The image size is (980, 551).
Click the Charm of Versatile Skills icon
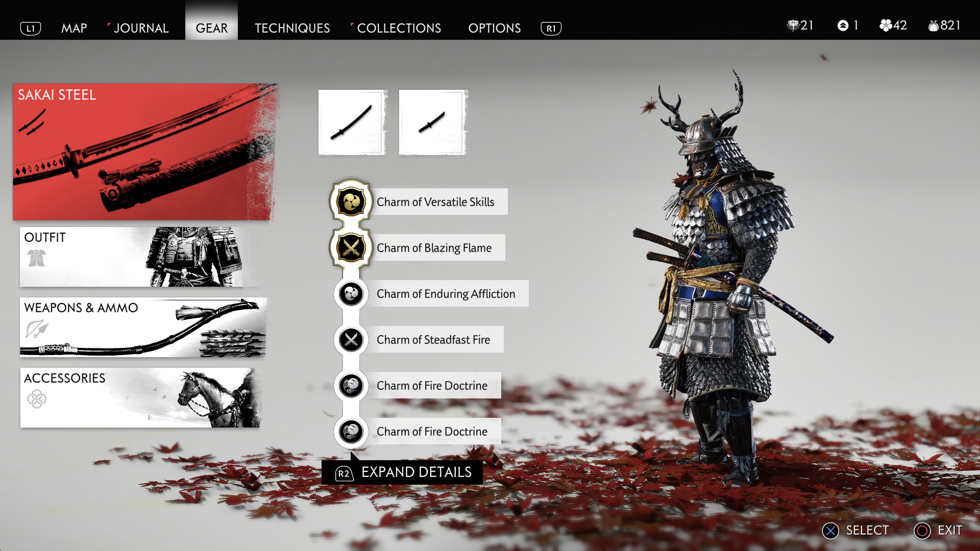tap(351, 202)
